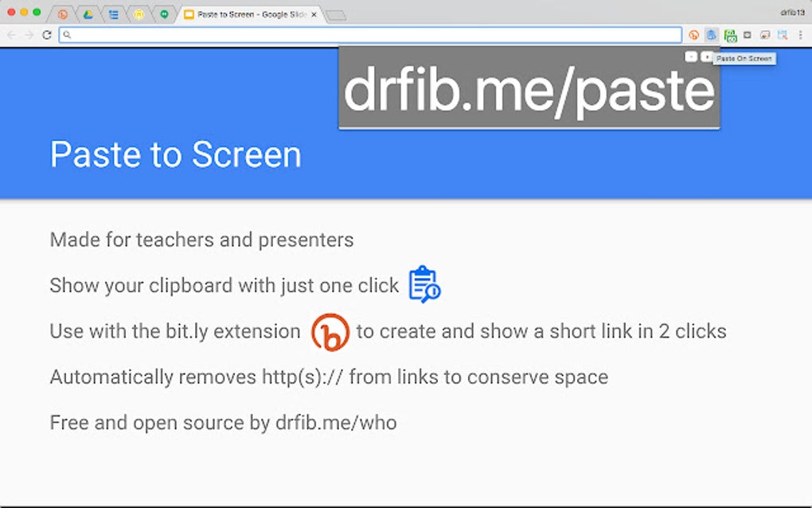812x508 pixels.
Task: Click the forward navigation arrow
Action: pyautogui.click(x=27, y=34)
